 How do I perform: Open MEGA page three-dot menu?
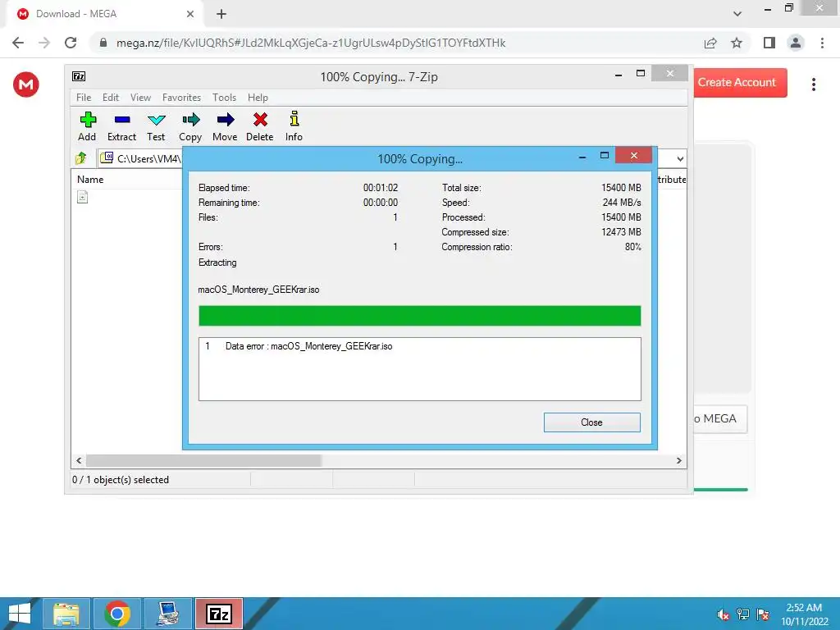click(814, 84)
